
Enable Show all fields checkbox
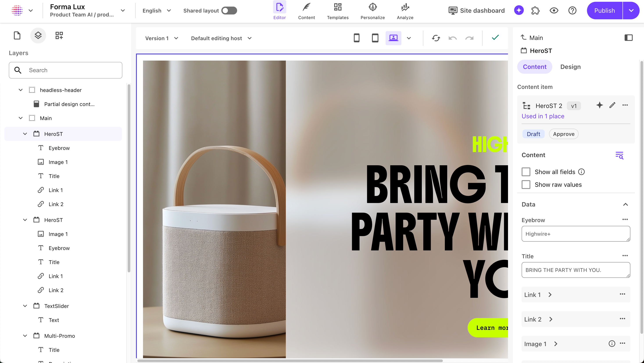[526, 172]
